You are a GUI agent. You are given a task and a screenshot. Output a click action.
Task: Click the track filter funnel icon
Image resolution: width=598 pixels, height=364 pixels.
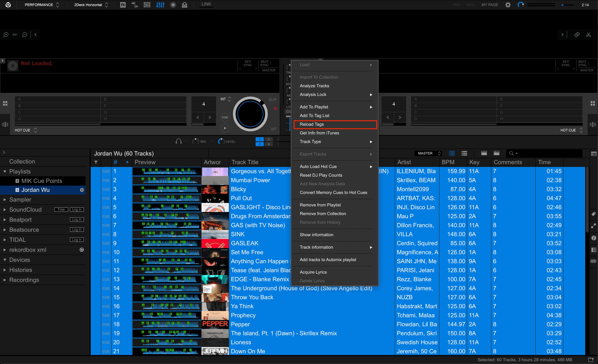(x=96, y=162)
